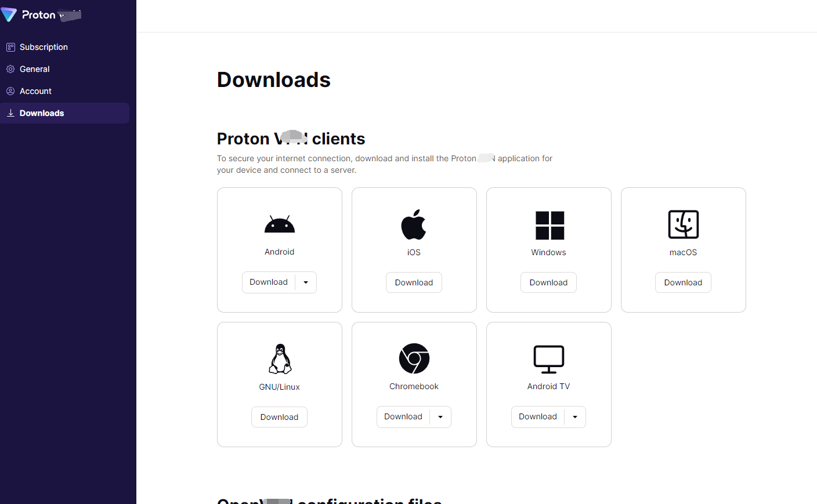Click the Windows label text

548,252
